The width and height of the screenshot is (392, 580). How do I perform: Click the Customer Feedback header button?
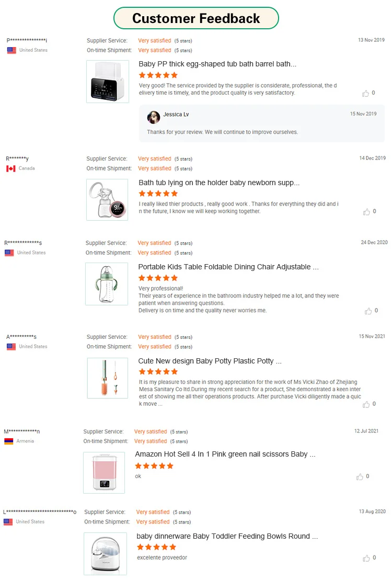196,18
